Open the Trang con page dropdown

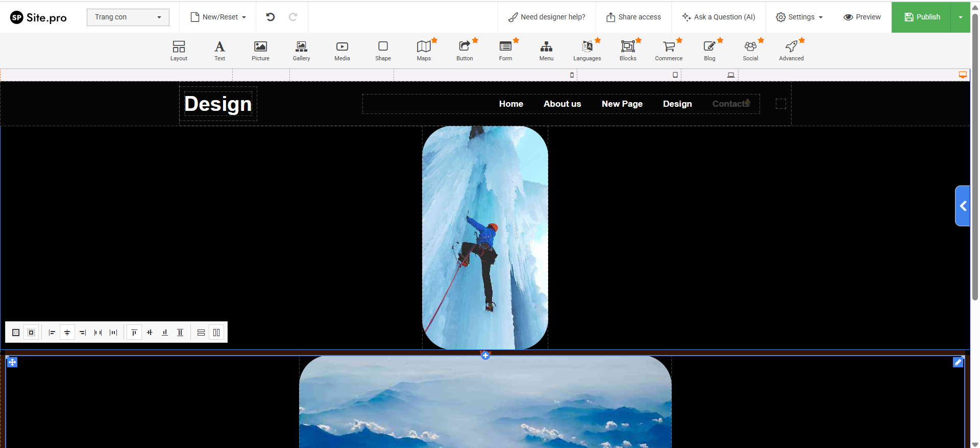point(128,17)
